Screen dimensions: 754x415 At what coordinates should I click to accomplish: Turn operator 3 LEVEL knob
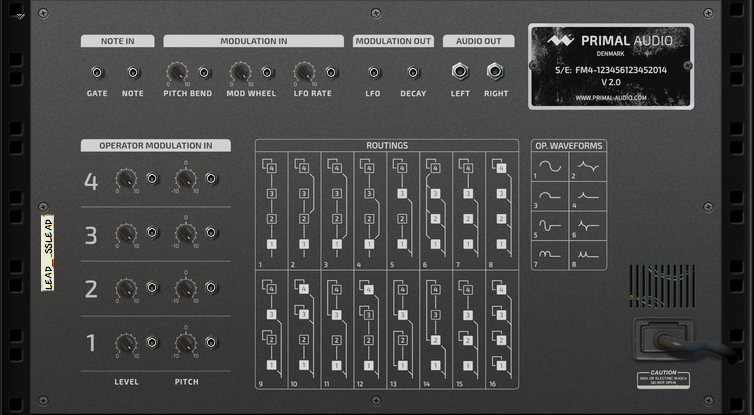126,233
